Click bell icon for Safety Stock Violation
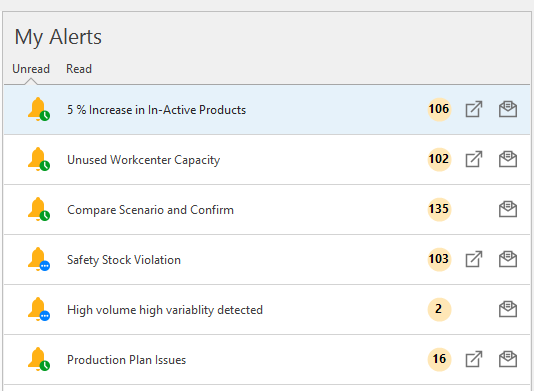Image resolution: width=534 pixels, height=391 pixels. (x=39, y=259)
